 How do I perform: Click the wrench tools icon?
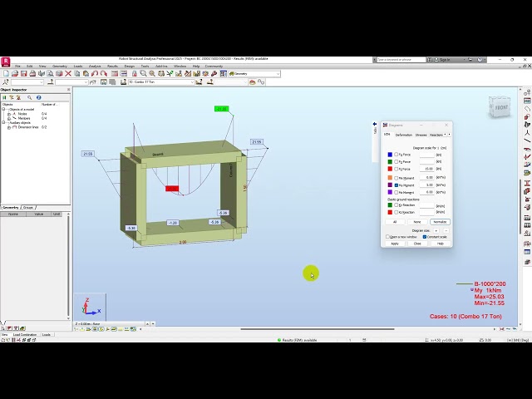pyautogui.click(x=214, y=74)
